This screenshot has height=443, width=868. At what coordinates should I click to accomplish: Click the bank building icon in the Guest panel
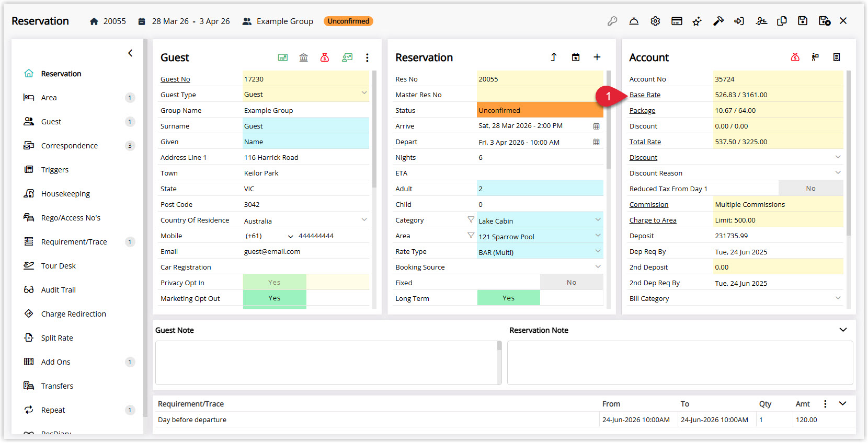point(304,57)
